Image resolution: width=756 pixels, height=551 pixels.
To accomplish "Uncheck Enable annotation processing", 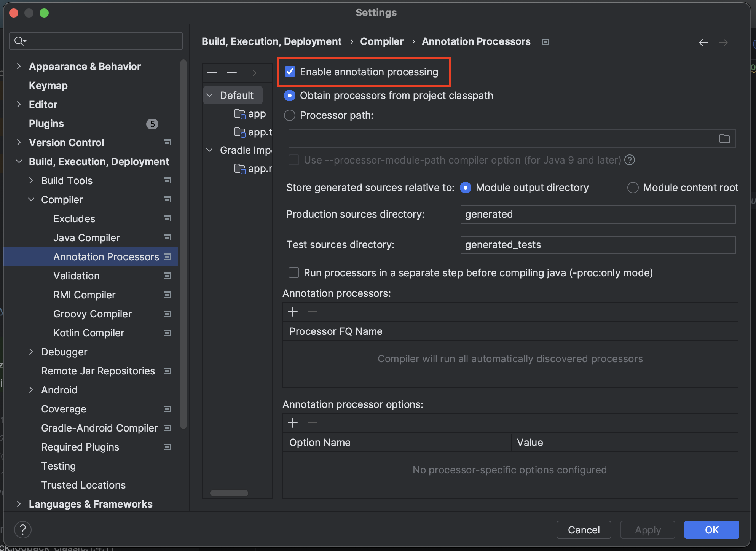I will (x=290, y=72).
